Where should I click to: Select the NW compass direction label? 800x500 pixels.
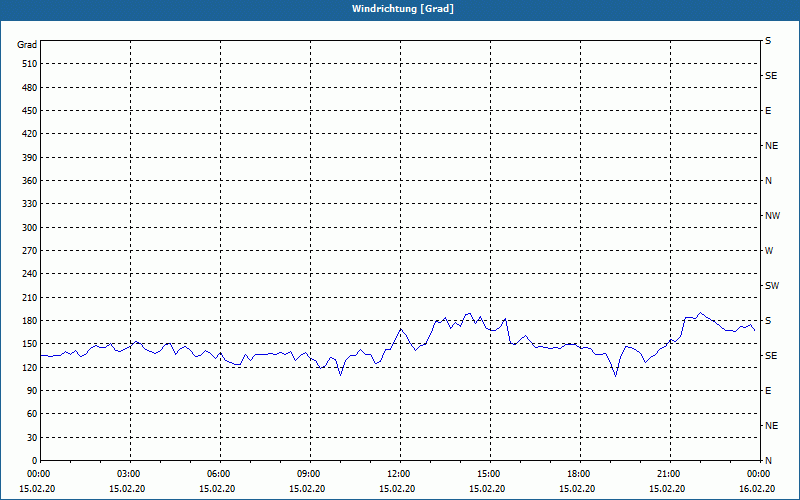772,216
